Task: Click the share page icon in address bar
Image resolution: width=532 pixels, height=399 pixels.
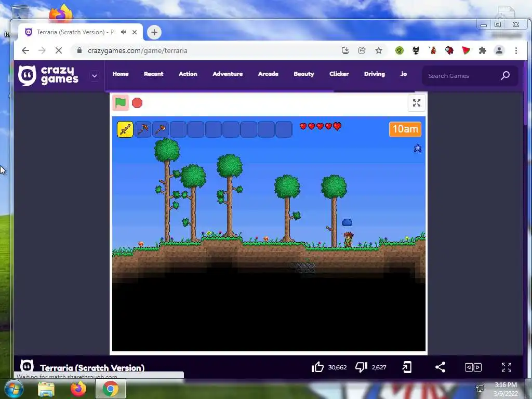Action: [362, 50]
